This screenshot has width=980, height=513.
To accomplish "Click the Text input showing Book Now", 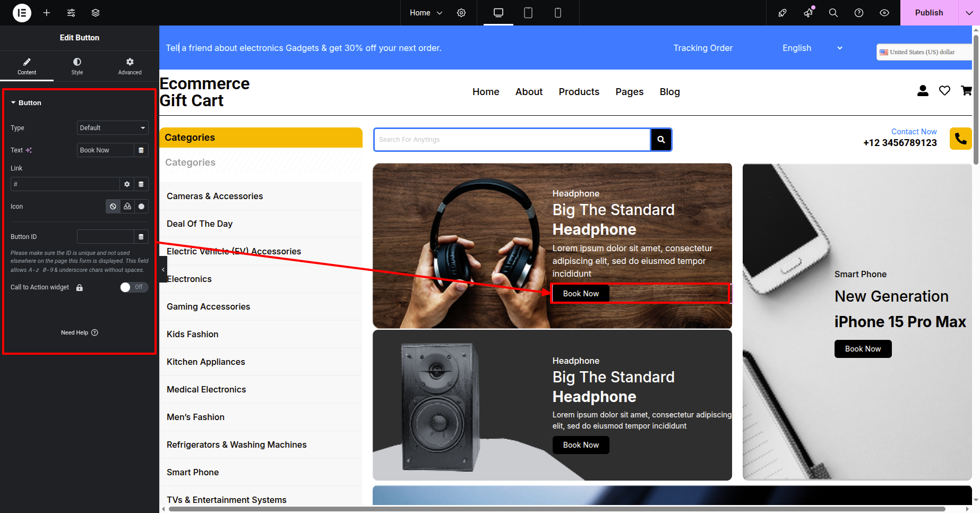I will tap(105, 150).
